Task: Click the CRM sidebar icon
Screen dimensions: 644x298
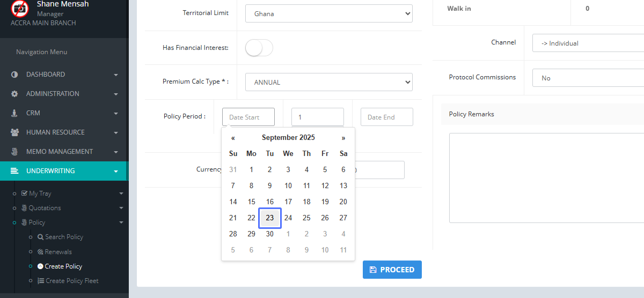Action: (x=14, y=113)
